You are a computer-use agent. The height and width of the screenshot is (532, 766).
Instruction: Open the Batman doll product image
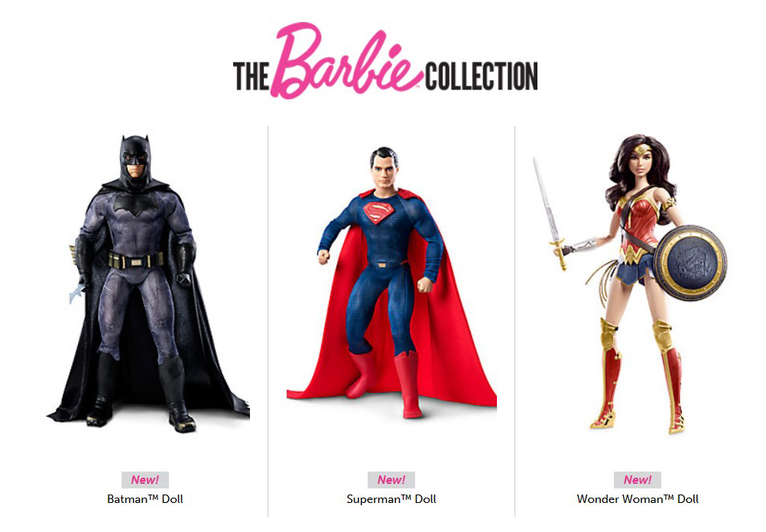[x=148, y=284]
